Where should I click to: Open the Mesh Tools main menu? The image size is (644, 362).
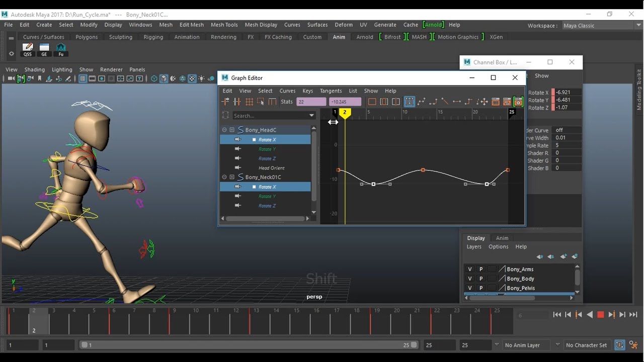tap(224, 25)
